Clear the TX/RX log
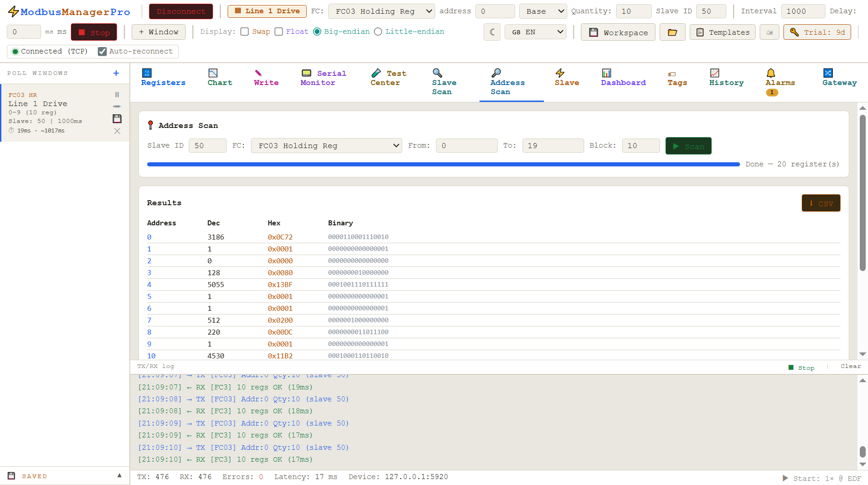The image size is (868, 485). [x=851, y=366]
